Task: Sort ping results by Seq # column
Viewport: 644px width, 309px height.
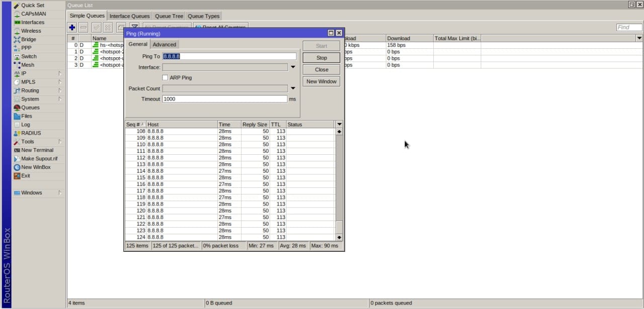Action: 135,125
